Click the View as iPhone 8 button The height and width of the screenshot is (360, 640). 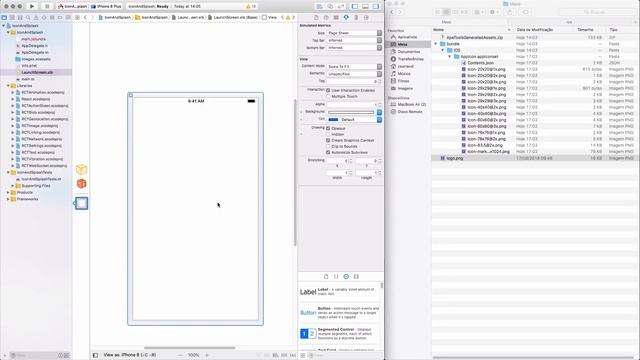(129, 355)
